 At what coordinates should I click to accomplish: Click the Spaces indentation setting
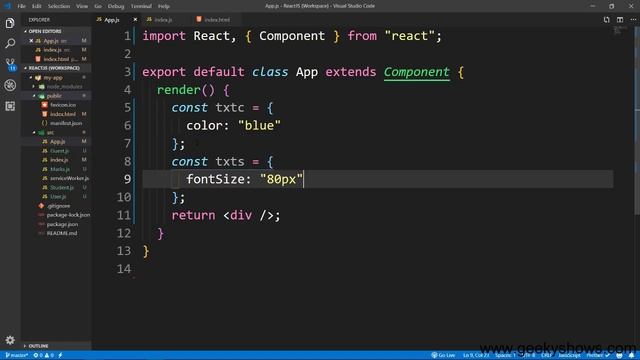pyautogui.click(x=506, y=356)
